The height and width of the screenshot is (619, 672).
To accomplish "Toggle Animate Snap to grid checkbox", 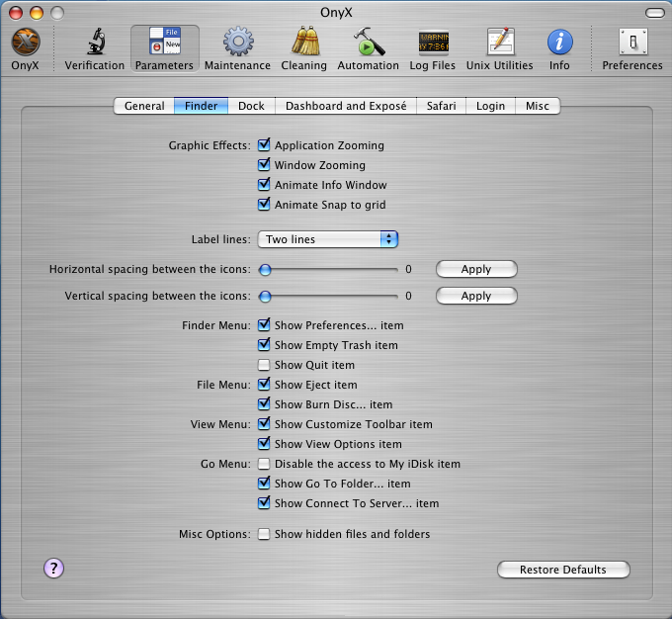I will [x=264, y=205].
